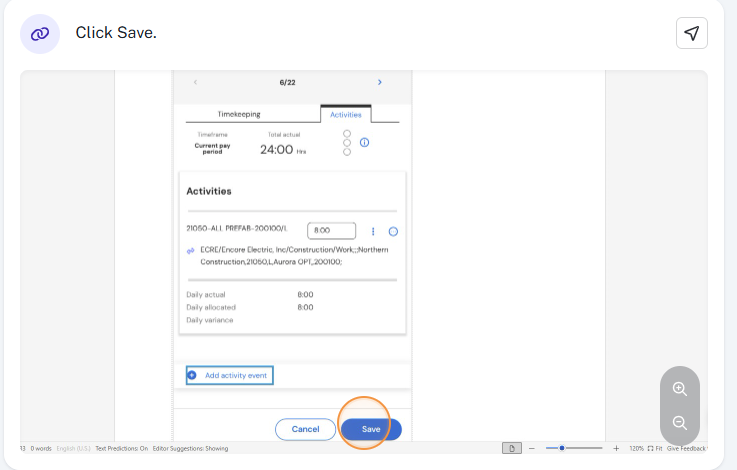
Task: Click the Current pay period timeframe text
Action: (212, 149)
